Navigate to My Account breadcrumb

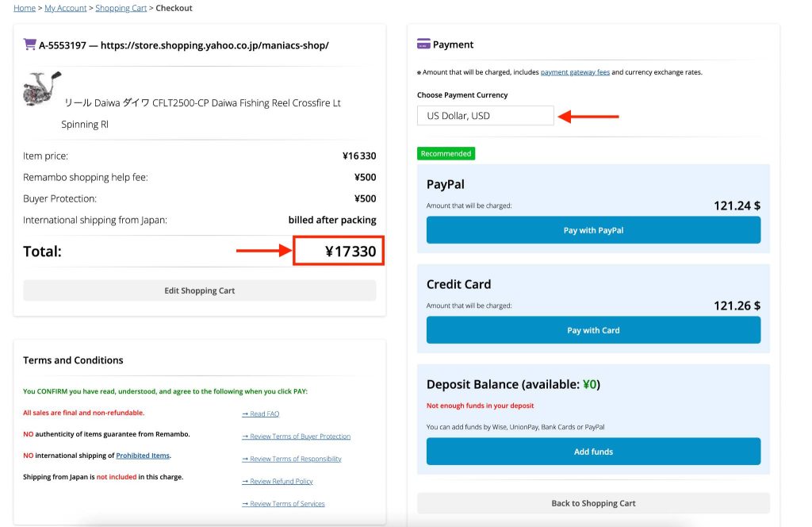click(65, 8)
